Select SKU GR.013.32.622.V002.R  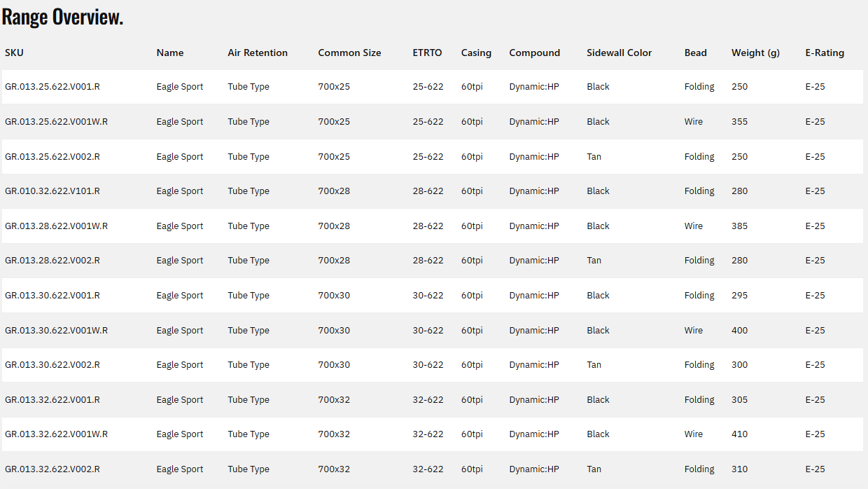click(52, 469)
